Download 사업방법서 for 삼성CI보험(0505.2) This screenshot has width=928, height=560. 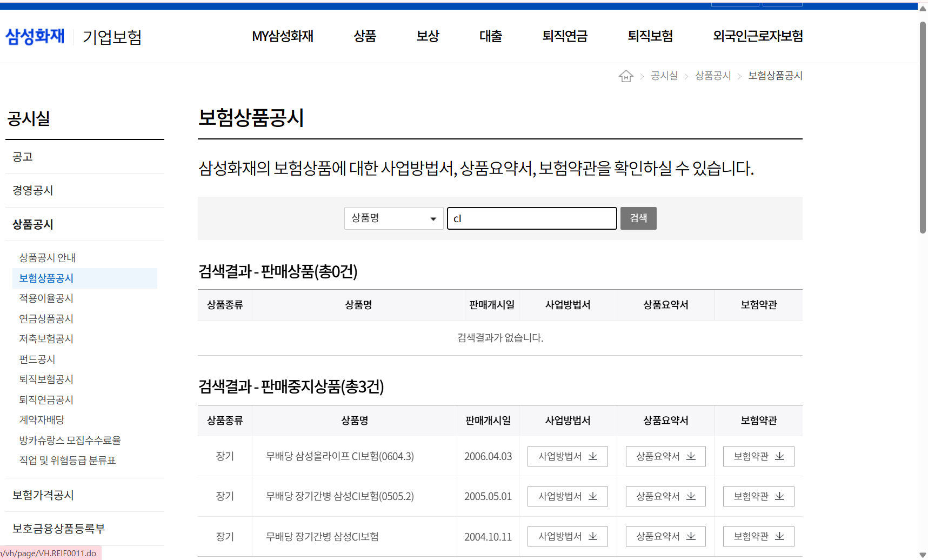[x=568, y=496]
